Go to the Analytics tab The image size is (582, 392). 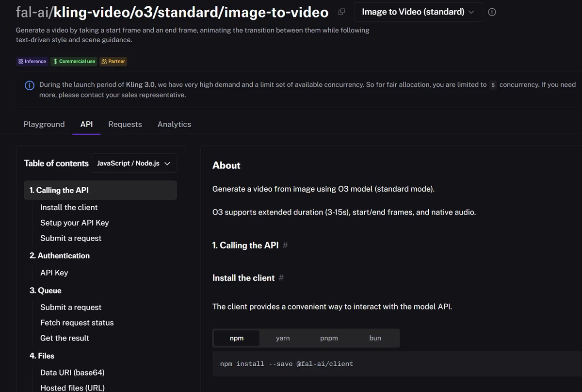174,124
